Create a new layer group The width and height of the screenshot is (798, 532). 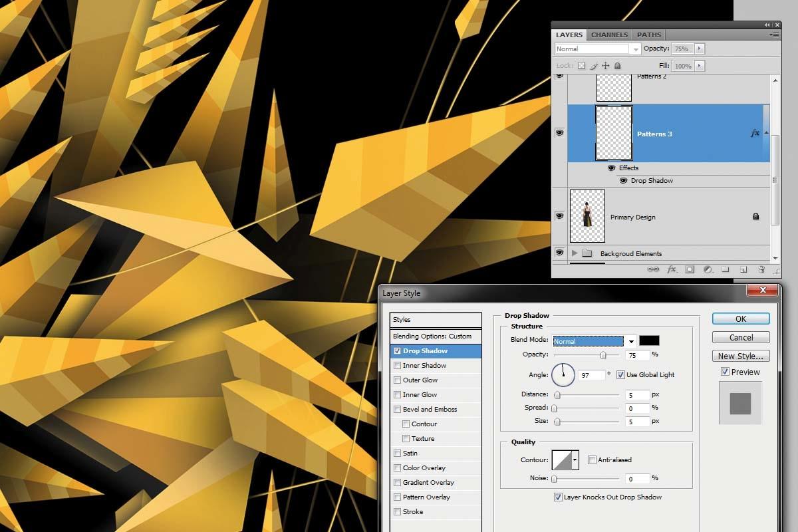click(x=726, y=270)
